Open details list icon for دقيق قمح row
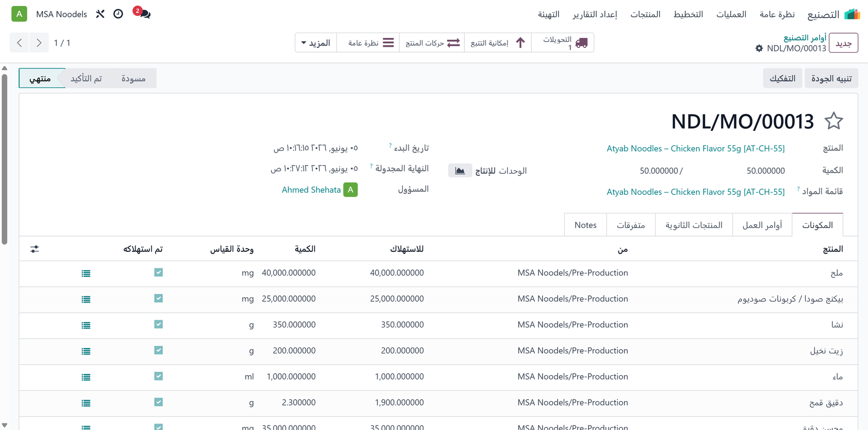This screenshot has height=430, width=868. tap(86, 403)
